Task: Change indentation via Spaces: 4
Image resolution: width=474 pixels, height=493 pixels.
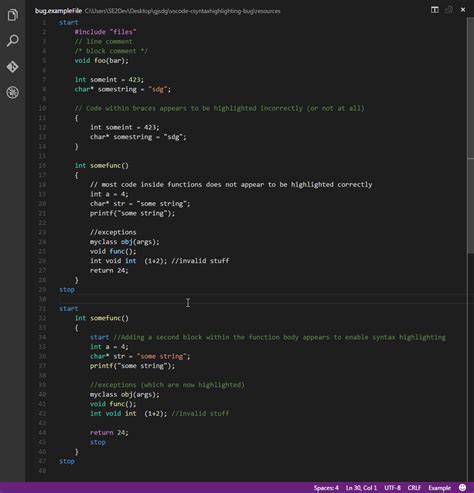Action: (x=326, y=488)
